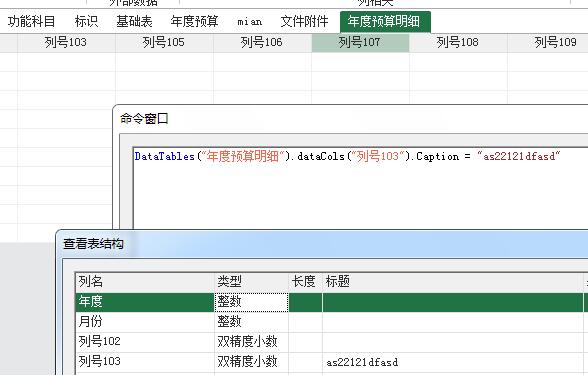This screenshot has width=588, height=375.
Task: Click the 整数 type cell of 年度 row
Action: [251, 302]
